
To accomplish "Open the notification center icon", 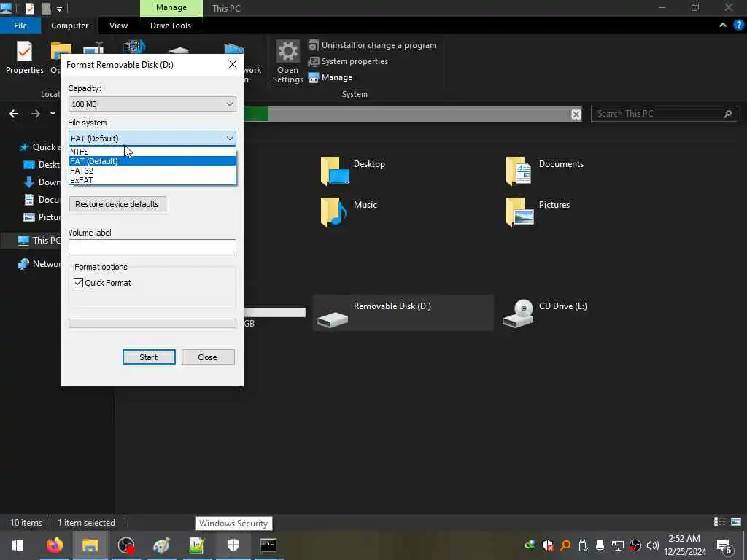I will pos(724,545).
